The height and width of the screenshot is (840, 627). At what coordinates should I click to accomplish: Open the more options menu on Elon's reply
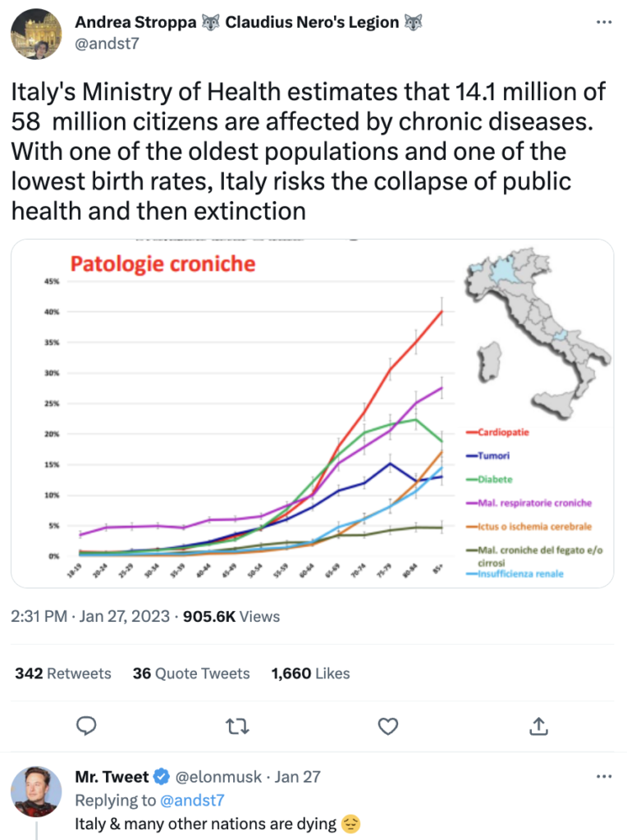604,778
